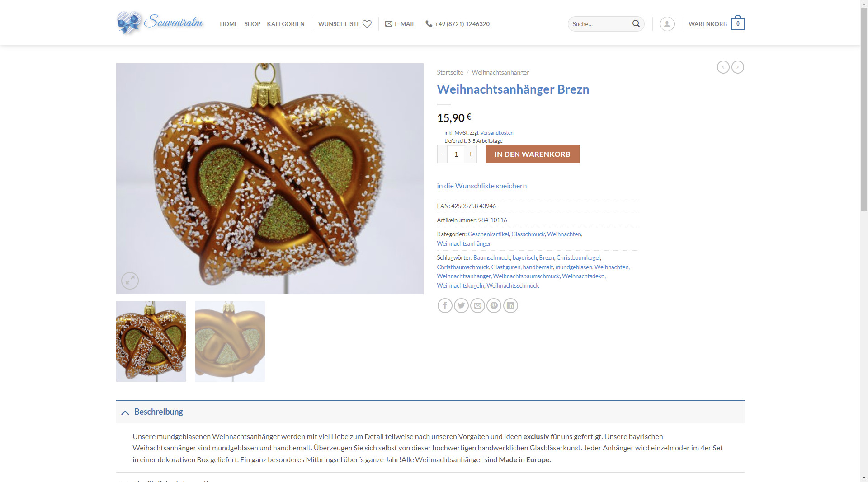This screenshot has height=482, width=868.
Task: Open the user account icon
Action: pos(667,24)
